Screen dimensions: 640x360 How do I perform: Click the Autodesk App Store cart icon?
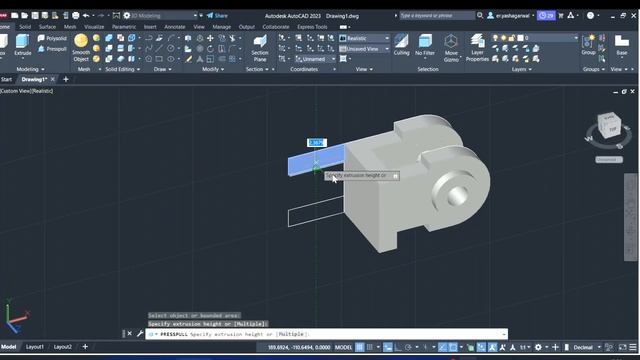click(x=561, y=16)
